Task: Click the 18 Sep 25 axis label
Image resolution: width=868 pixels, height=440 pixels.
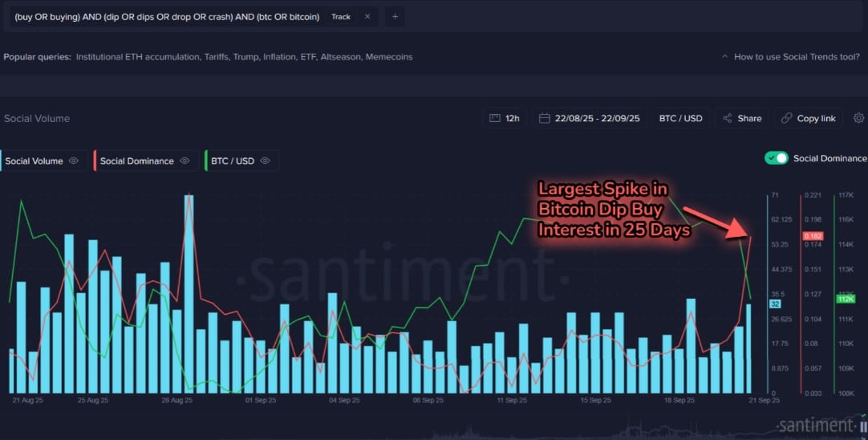Action: (x=679, y=400)
